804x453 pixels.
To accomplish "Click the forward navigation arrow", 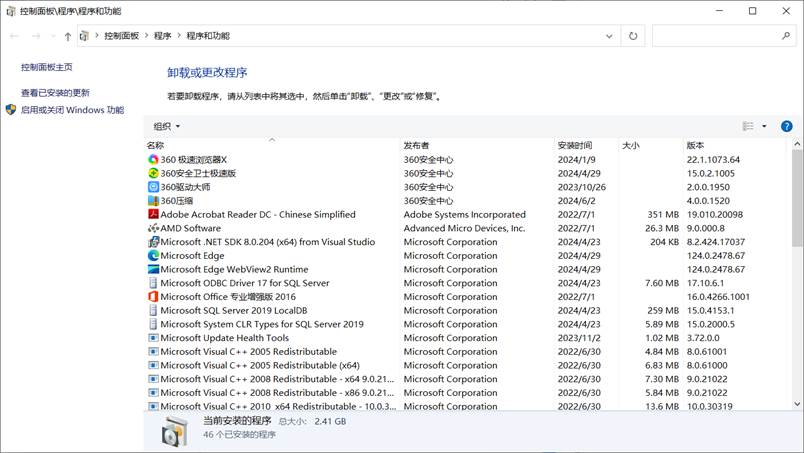I will click(x=36, y=36).
